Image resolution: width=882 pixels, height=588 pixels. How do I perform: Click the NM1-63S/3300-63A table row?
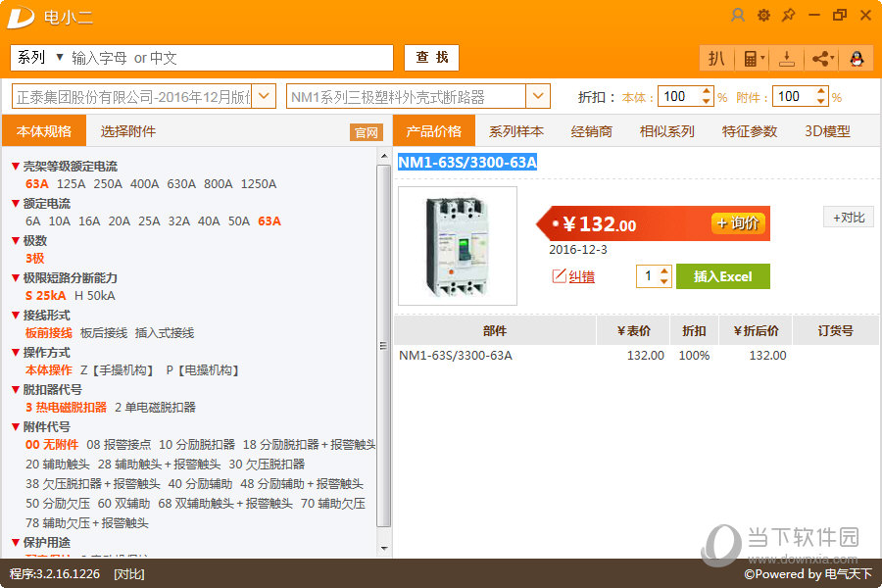tap(637, 355)
